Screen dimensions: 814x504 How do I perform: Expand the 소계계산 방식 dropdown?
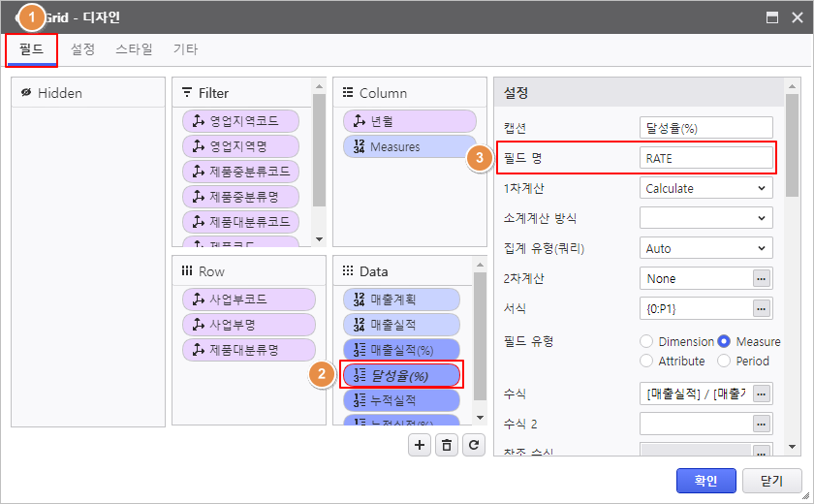(705, 218)
